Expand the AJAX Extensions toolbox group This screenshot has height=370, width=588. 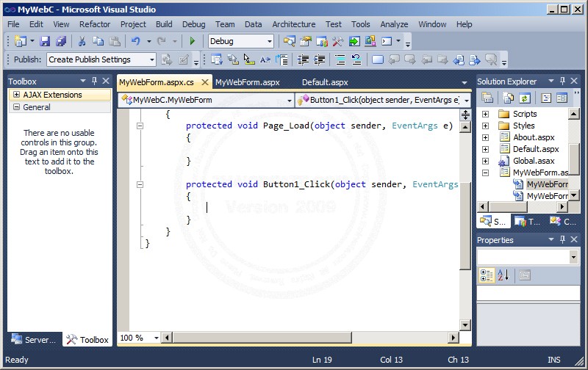coord(16,95)
